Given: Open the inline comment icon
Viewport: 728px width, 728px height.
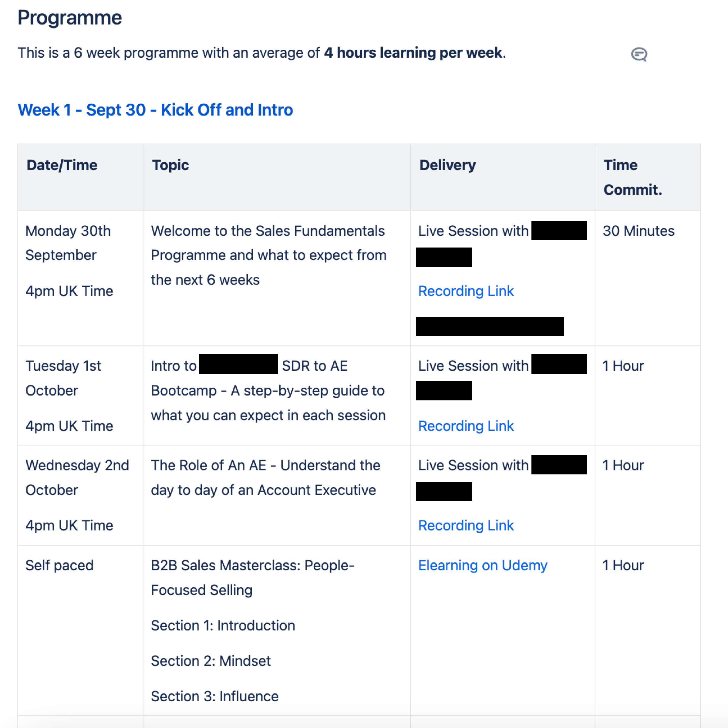Looking at the screenshot, I should 639,54.
